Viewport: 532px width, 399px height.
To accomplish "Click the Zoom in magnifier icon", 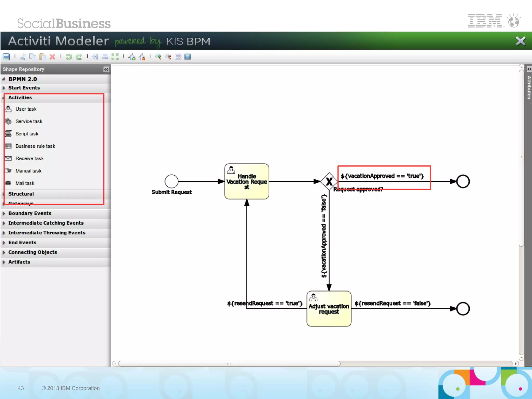I will coord(158,57).
